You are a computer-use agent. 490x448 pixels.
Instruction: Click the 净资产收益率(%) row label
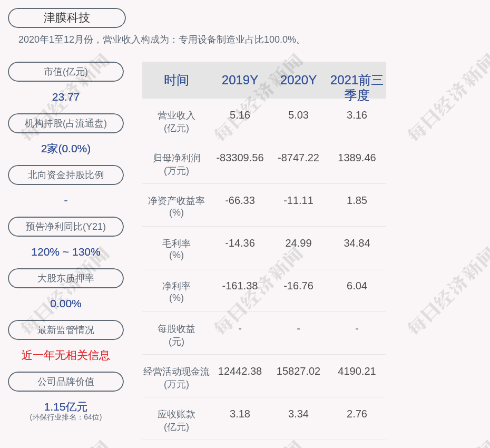pos(177,207)
